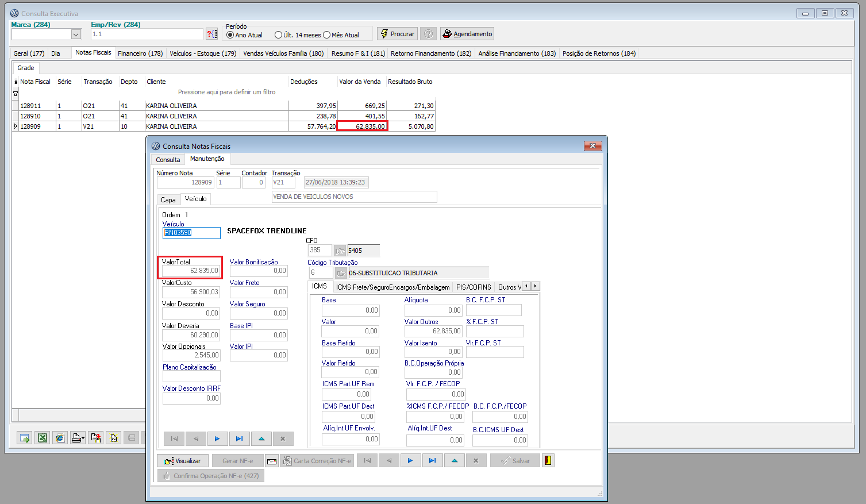This screenshot has height=504, width=866.
Task: Click the Emp/Rev lookup question-mark icon
Action: pos(211,34)
